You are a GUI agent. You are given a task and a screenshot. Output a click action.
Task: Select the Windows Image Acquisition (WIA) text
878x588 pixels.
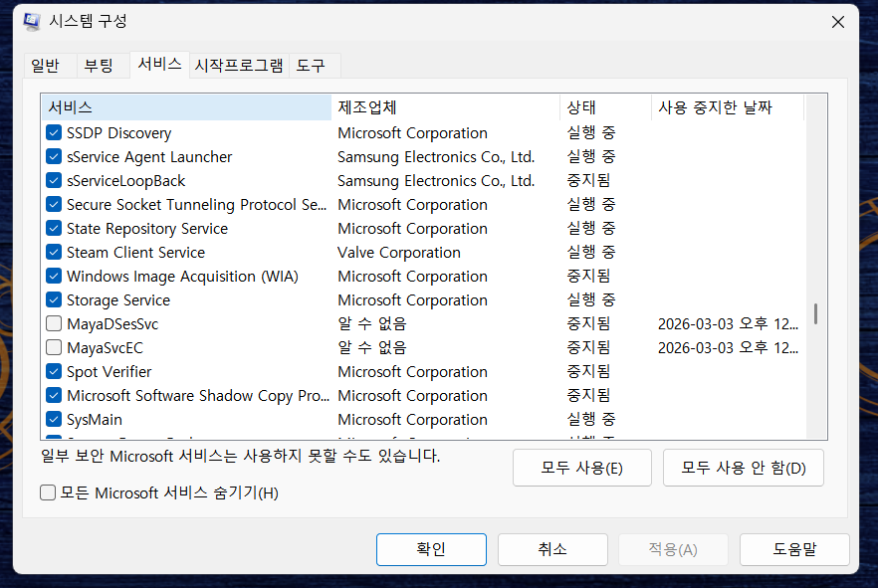182,277
